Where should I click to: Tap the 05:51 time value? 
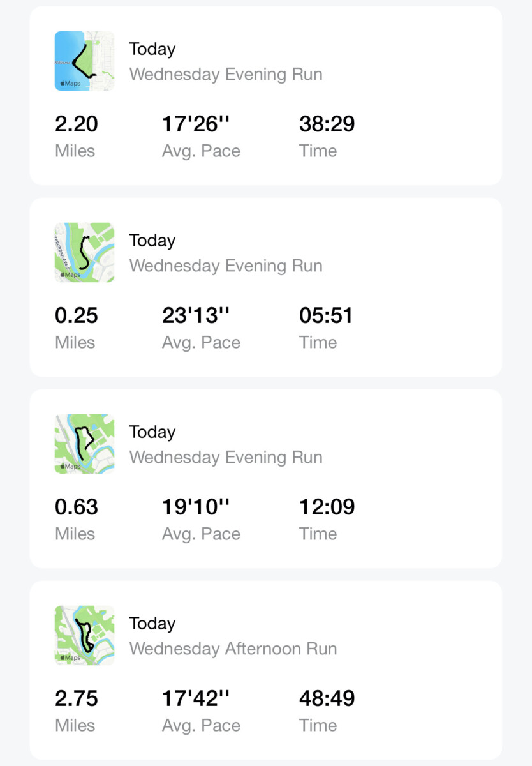(326, 315)
